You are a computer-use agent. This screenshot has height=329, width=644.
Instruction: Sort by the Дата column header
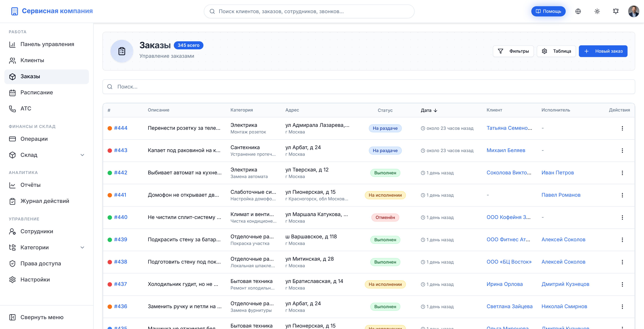(x=429, y=110)
